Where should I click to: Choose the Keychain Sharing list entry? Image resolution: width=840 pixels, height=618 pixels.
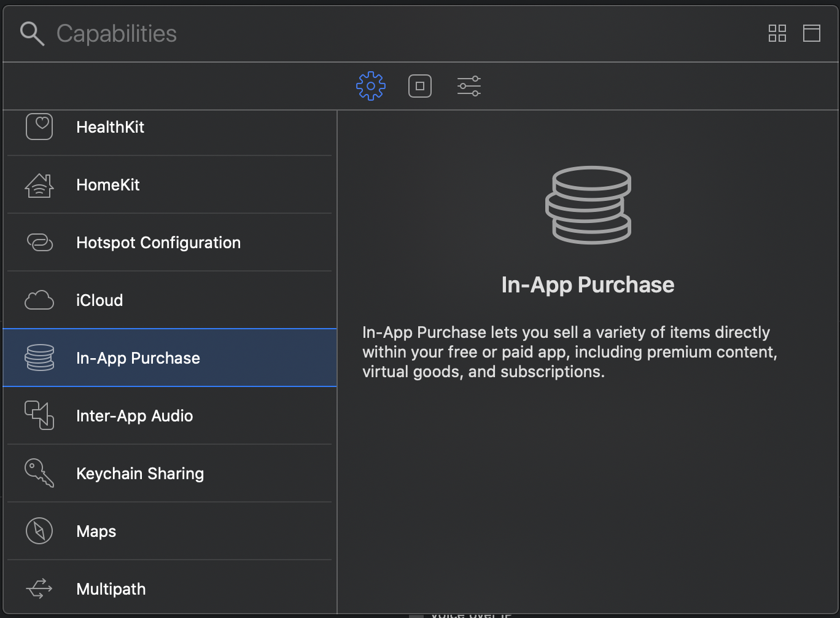click(169, 474)
